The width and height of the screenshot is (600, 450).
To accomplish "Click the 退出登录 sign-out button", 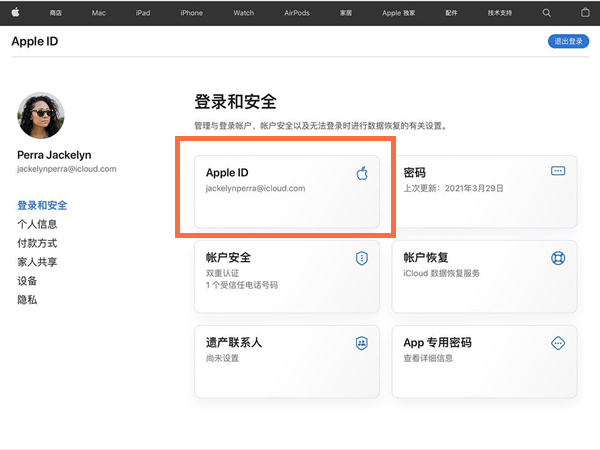I will 568,41.
